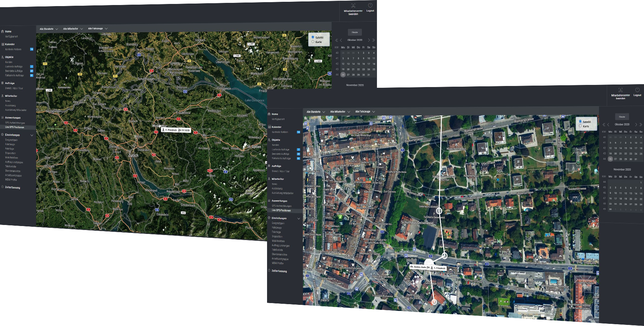Viewport: 644px width, 326px height.
Task: Click Einstellungen gear icon in back window
Action: click(x=3, y=135)
